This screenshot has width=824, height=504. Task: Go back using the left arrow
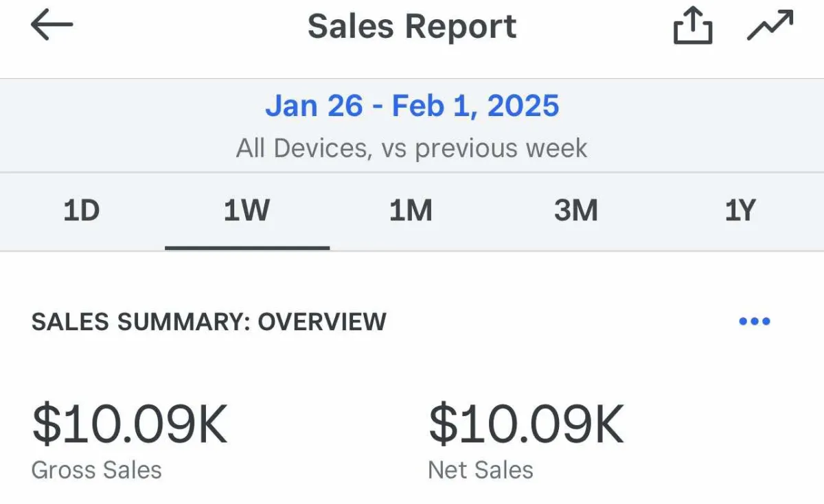tap(51, 26)
